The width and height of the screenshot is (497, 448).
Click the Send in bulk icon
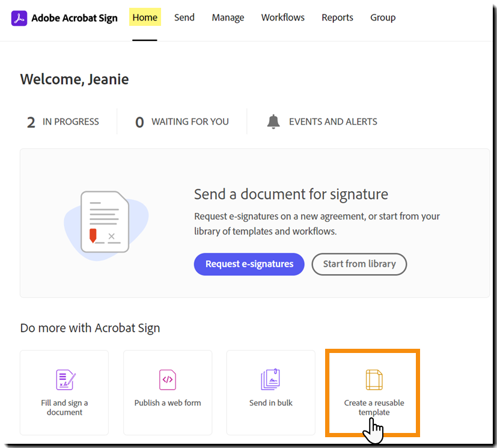pyautogui.click(x=271, y=380)
